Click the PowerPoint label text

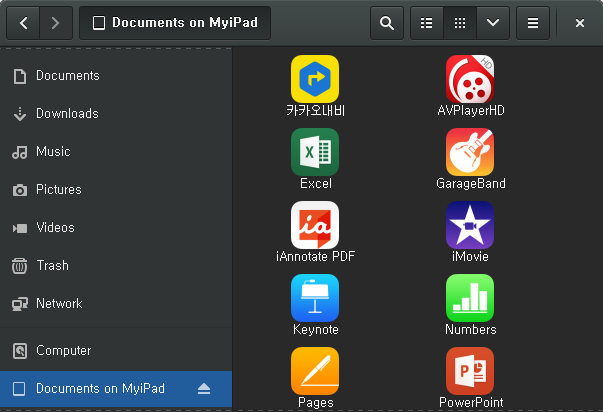coord(471,403)
